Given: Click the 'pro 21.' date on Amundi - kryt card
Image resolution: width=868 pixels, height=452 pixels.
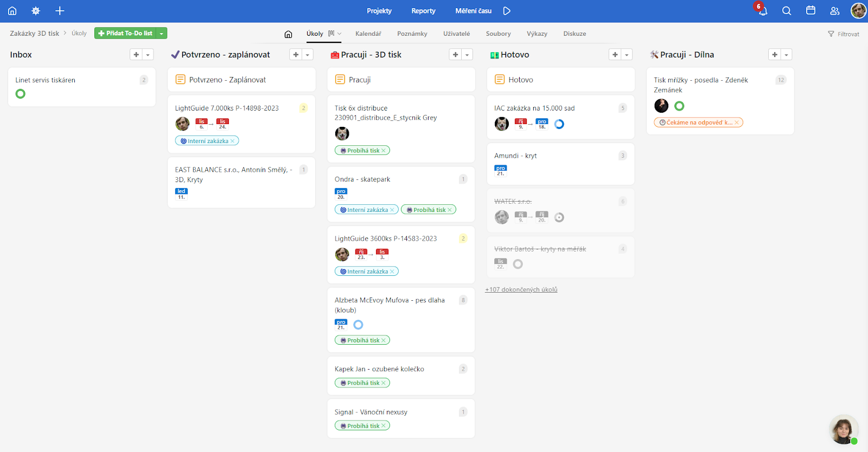Looking at the screenshot, I should (500, 171).
